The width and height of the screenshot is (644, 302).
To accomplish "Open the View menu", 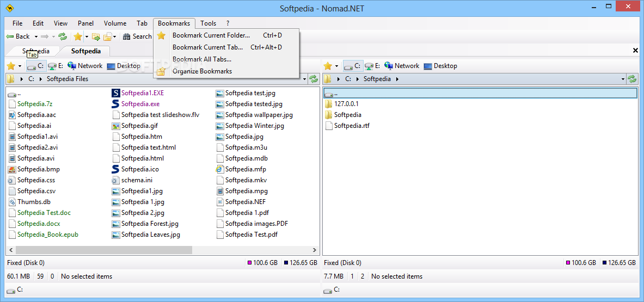I will (61, 23).
